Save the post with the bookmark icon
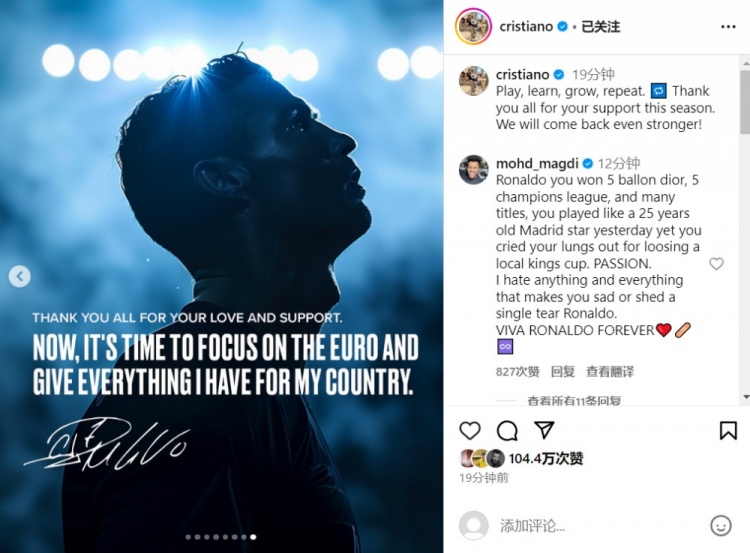Viewport: 750px width, 553px height. click(728, 431)
